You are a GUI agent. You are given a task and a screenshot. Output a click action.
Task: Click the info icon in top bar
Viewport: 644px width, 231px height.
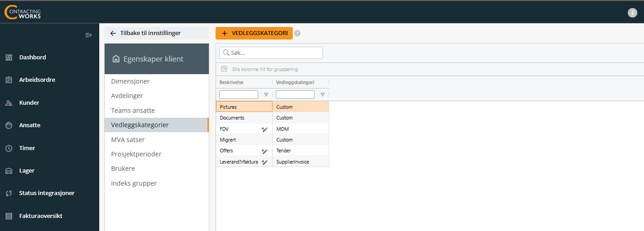click(632, 13)
